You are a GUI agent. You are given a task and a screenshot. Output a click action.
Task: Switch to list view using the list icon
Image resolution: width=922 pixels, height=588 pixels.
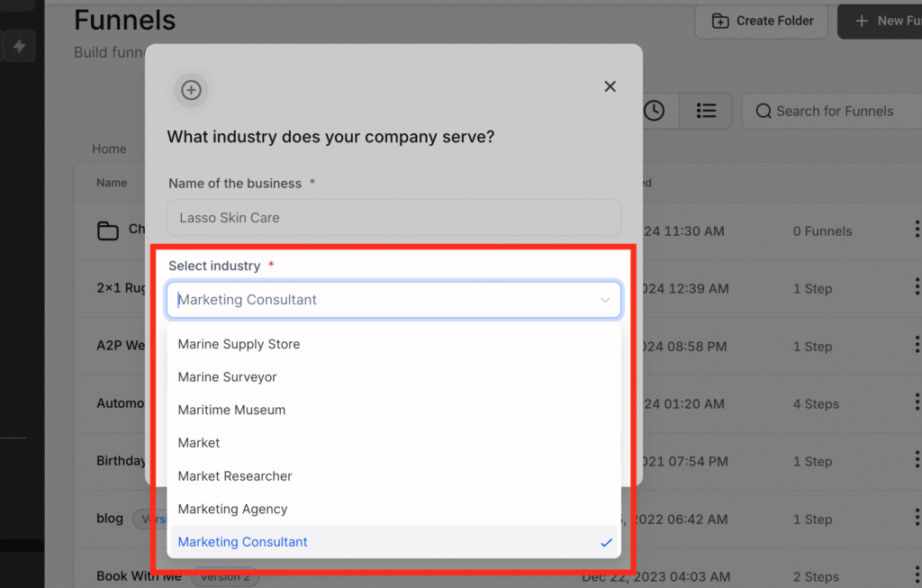pos(706,111)
